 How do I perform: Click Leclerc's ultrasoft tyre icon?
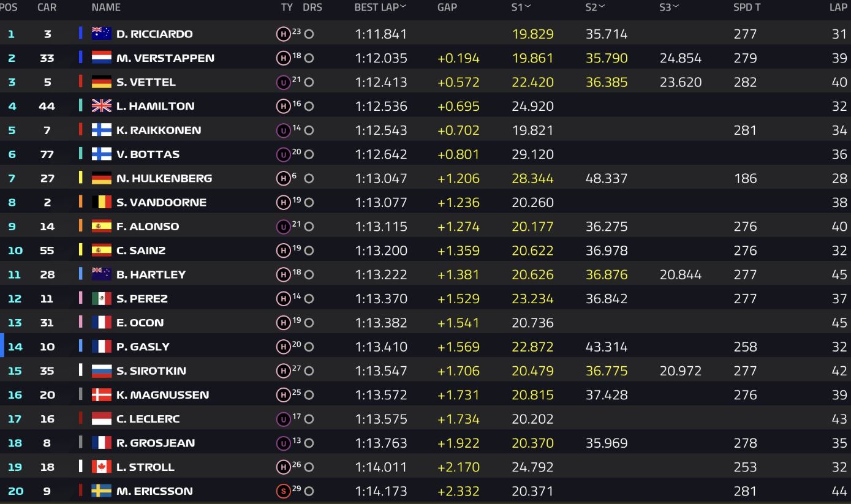[x=283, y=419]
